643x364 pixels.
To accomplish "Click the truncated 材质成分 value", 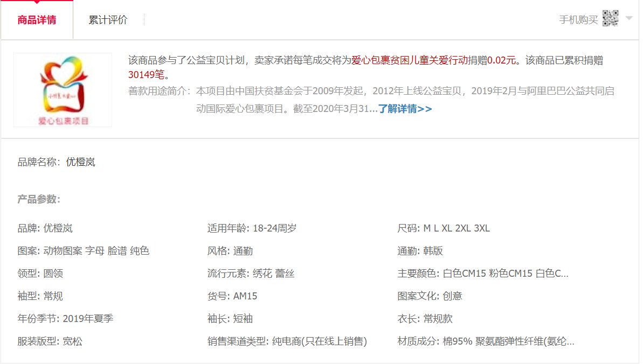I will click(x=508, y=341).
